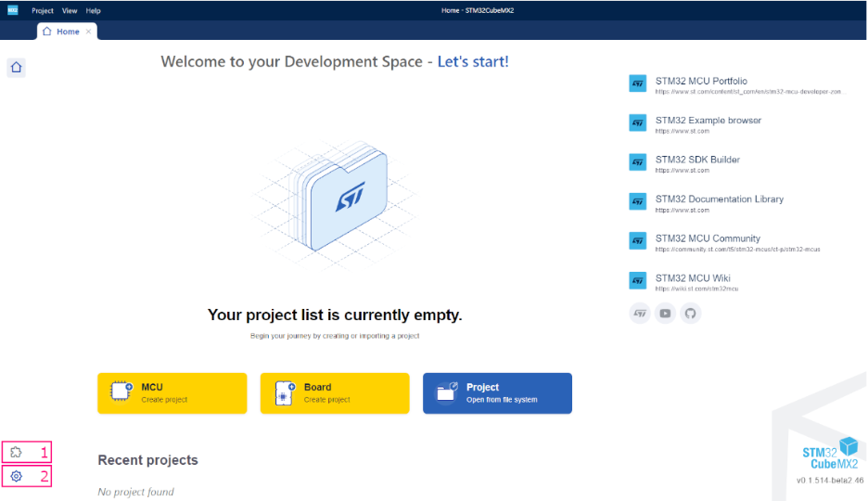Image resolution: width=868 pixels, height=501 pixels.
Task: Click the "Recent projects" heading
Action: click(x=147, y=460)
